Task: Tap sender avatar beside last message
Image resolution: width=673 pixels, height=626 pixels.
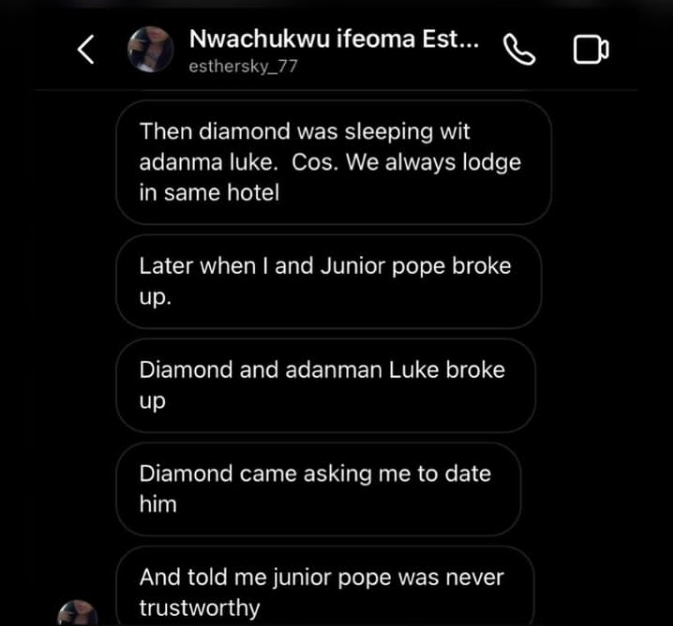Action: pos(78,613)
